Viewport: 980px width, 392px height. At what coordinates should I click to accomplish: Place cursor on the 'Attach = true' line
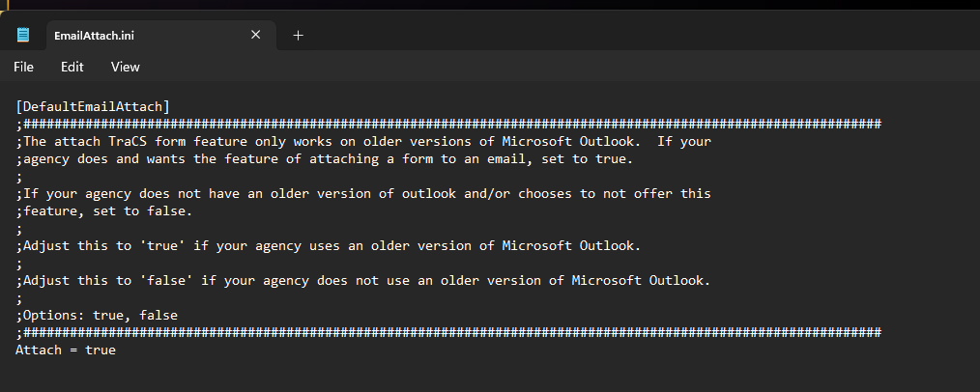[66, 350]
